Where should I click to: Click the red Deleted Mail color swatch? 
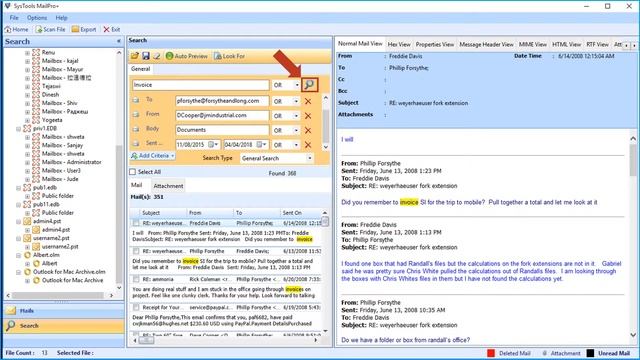(491, 353)
